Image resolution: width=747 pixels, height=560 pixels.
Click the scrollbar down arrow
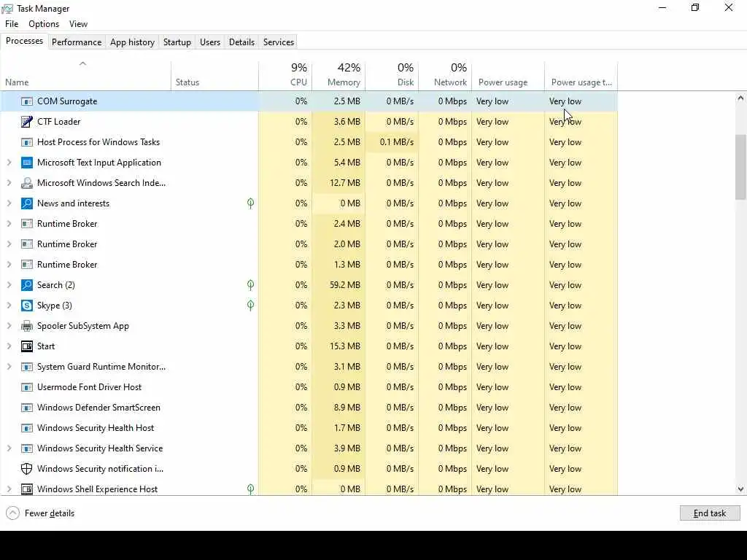740,489
